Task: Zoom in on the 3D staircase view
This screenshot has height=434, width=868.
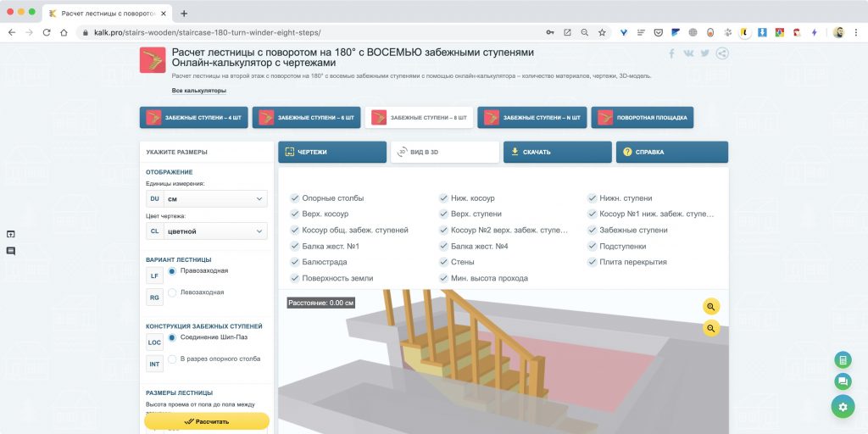Action: coord(711,307)
